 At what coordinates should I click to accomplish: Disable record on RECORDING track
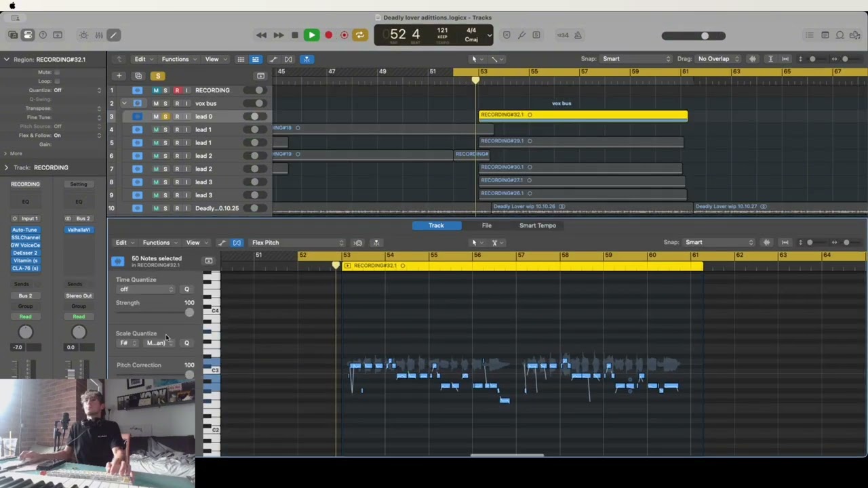[177, 90]
